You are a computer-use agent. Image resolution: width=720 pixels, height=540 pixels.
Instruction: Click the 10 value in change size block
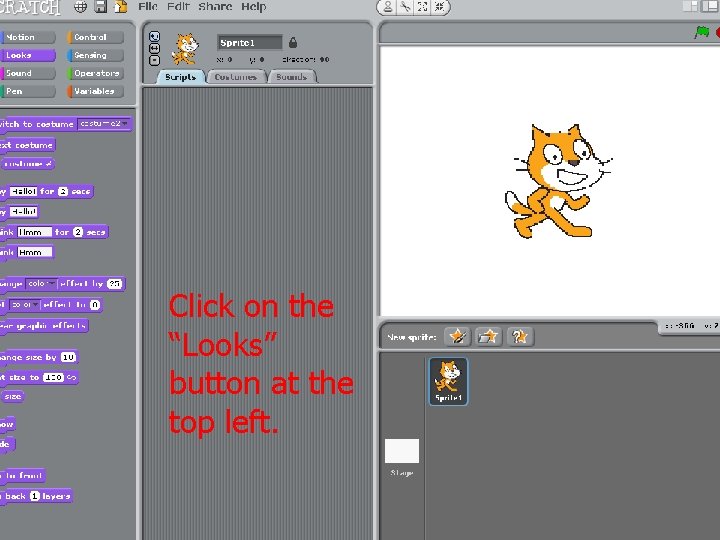[x=68, y=357]
